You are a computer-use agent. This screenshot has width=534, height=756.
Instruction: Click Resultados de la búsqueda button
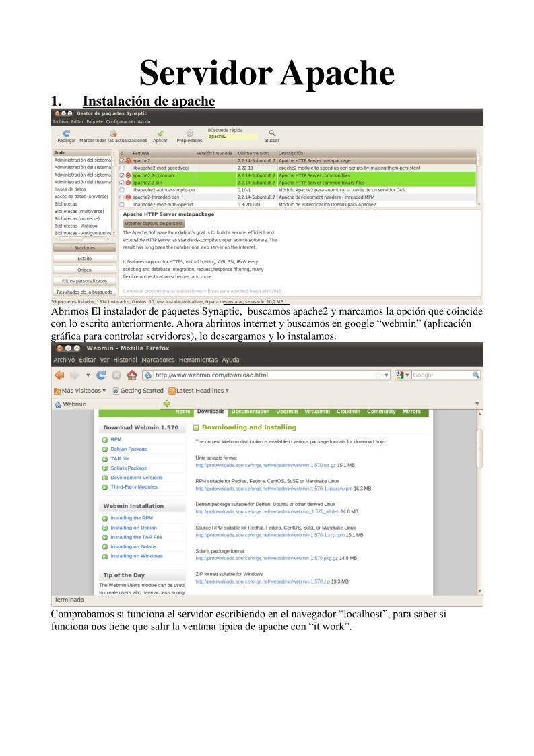(x=85, y=292)
